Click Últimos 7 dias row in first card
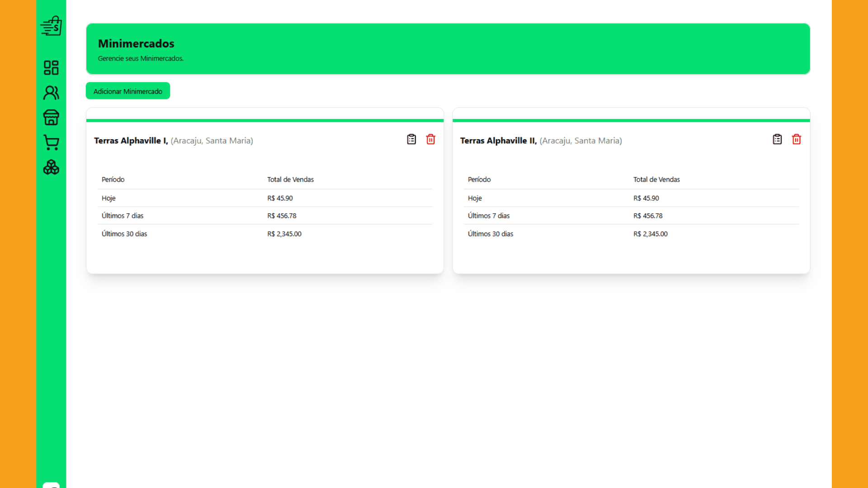The image size is (868, 488). click(265, 216)
